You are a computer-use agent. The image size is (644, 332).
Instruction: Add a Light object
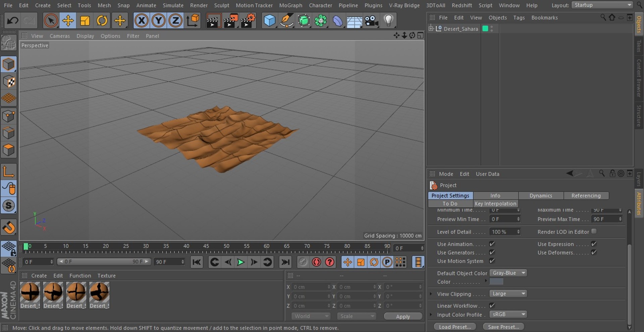pyautogui.click(x=388, y=21)
